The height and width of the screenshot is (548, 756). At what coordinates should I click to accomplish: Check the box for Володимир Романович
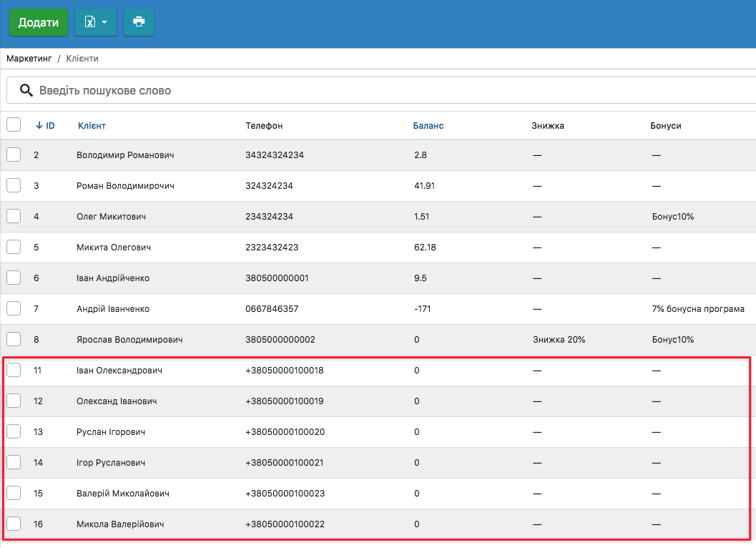tap(14, 155)
